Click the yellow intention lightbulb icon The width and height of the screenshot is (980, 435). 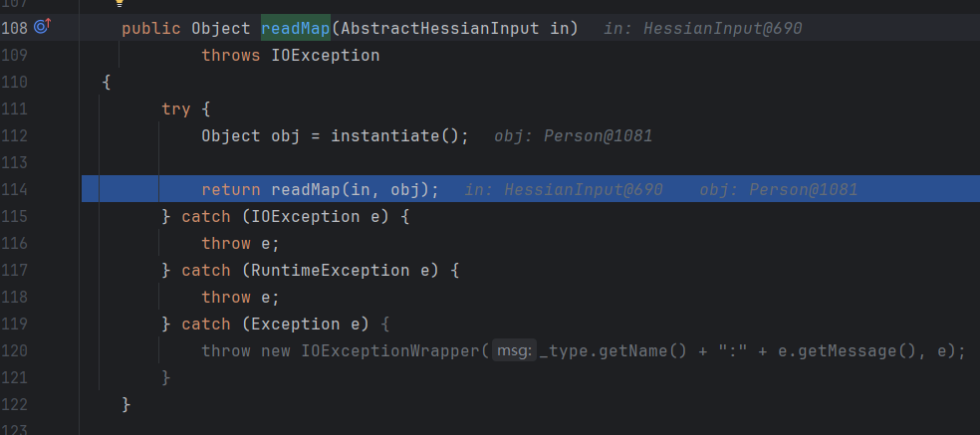pyautogui.click(x=121, y=3)
